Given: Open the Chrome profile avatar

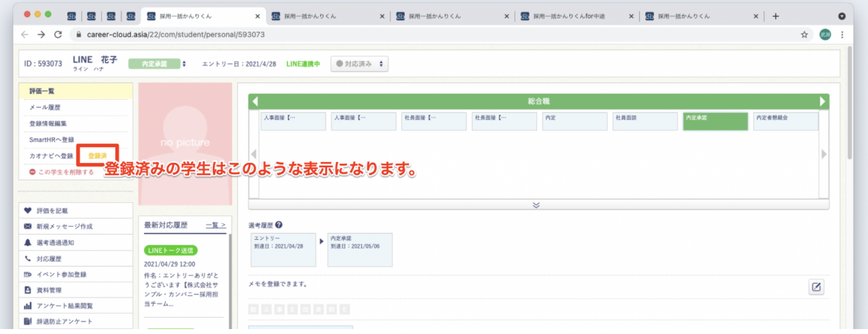Looking at the screenshot, I should [825, 35].
